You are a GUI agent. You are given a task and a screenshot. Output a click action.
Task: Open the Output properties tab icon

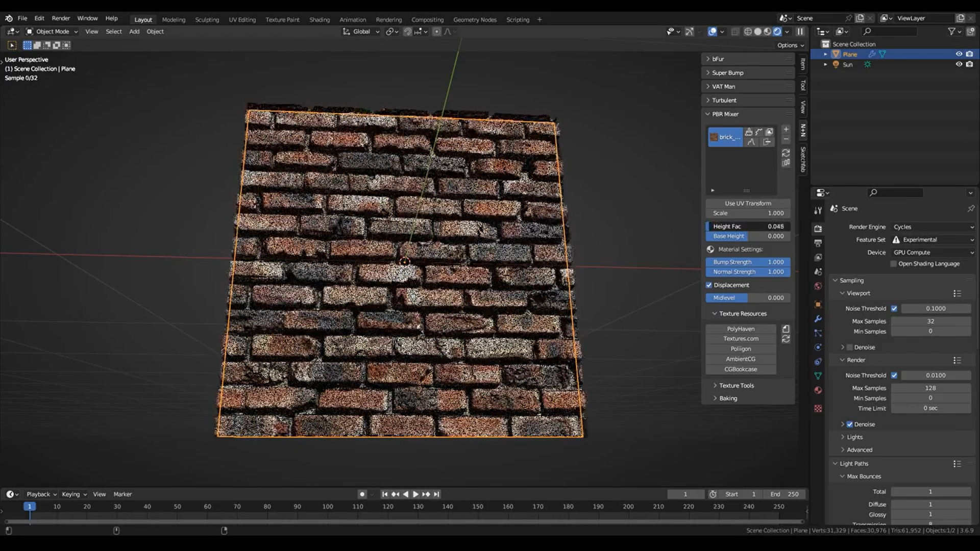tap(818, 243)
